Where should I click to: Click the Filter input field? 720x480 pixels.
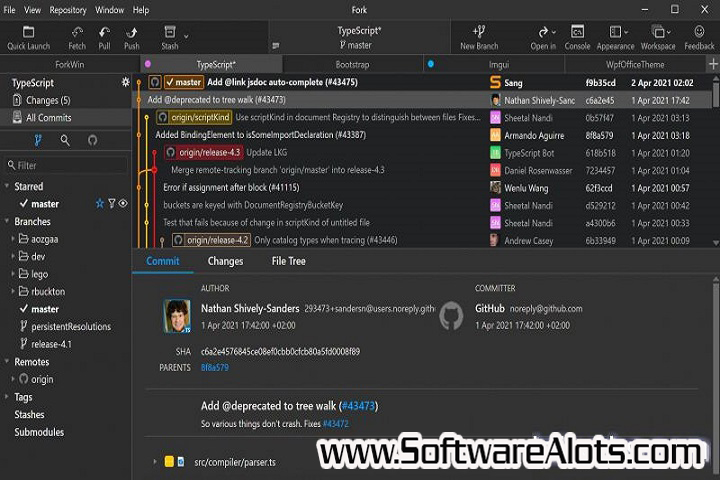tap(66, 165)
